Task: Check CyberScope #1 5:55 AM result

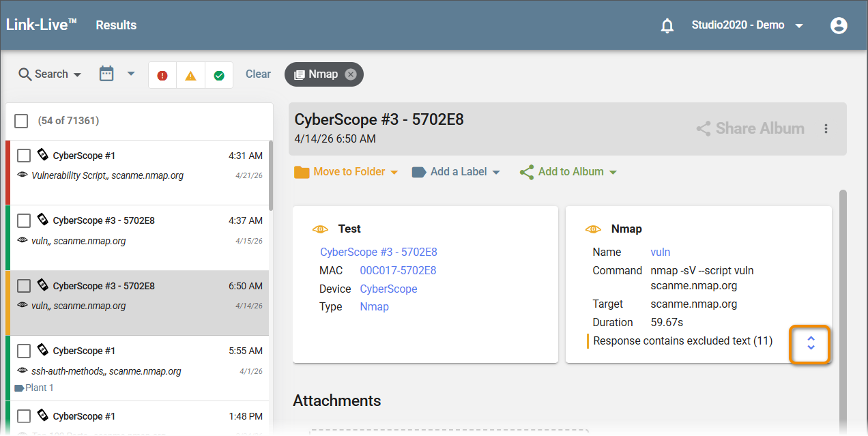Action: [x=24, y=351]
